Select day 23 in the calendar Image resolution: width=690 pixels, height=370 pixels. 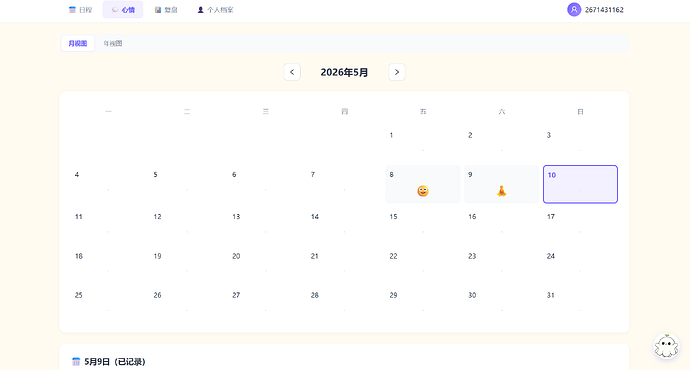coord(501,264)
